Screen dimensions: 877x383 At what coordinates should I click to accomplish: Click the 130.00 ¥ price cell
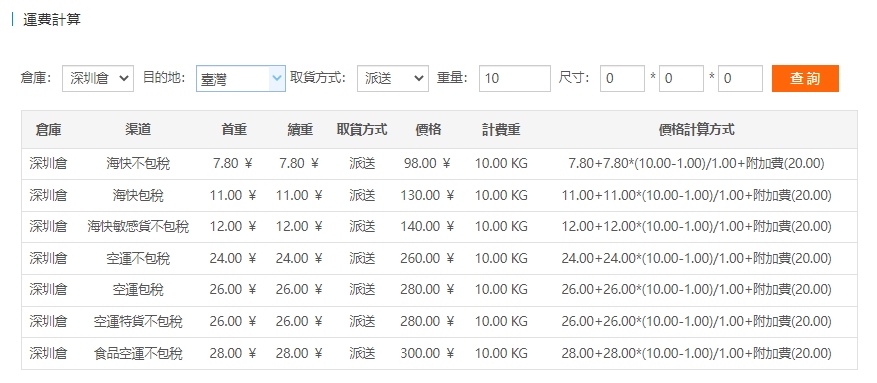427,196
